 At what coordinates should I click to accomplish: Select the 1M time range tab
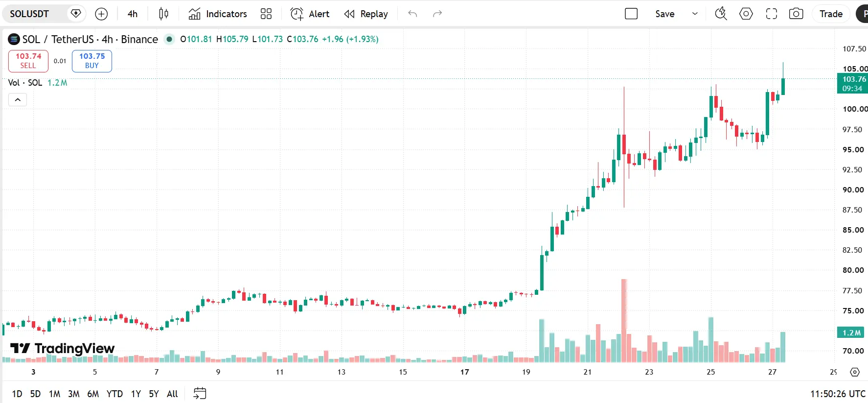point(54,394)
